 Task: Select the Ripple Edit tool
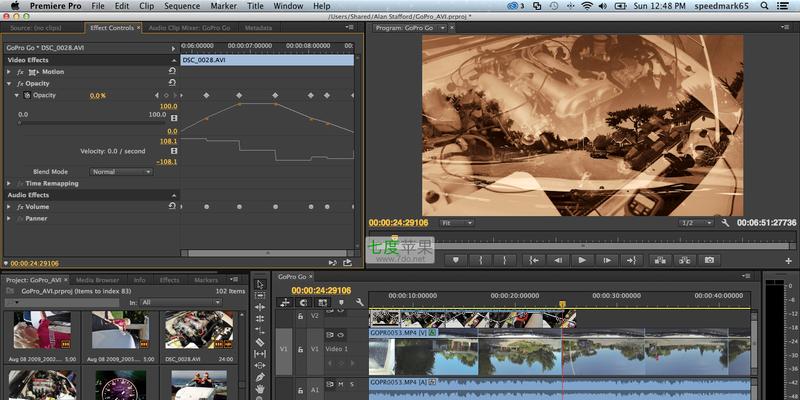(260, 307)
